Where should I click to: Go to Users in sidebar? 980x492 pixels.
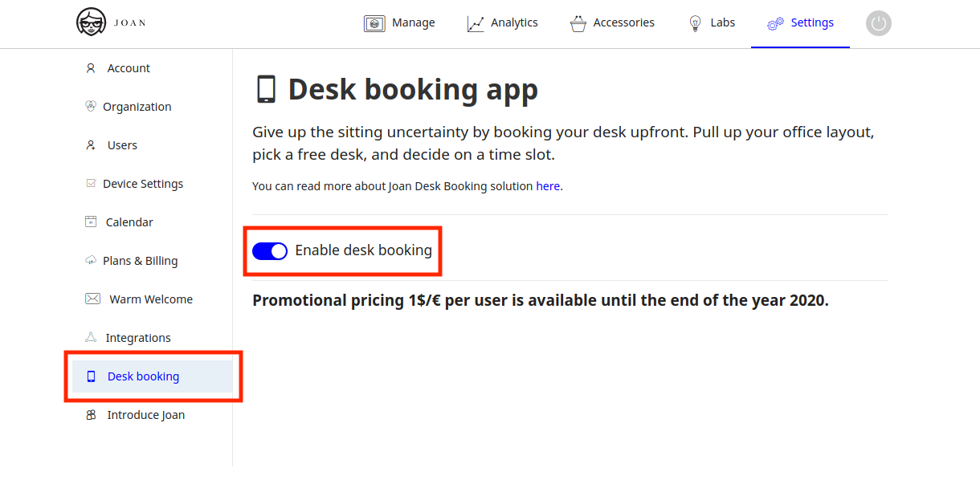[153, 145]
